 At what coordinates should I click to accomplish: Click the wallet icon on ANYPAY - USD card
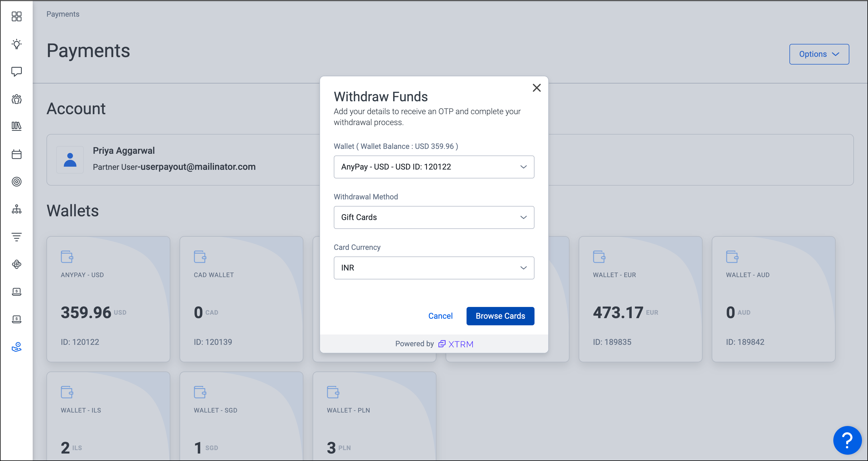tap(67, 256)
